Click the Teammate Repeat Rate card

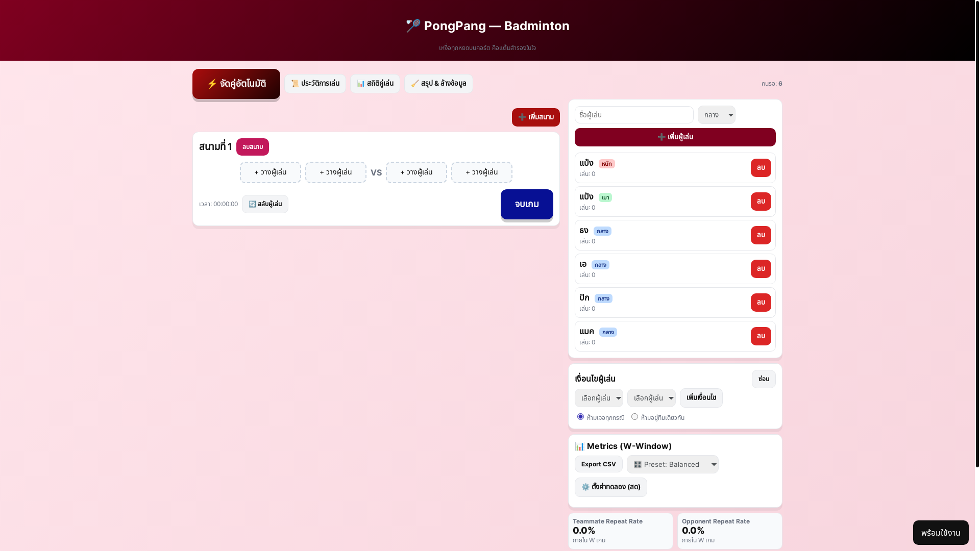[620, 531]
